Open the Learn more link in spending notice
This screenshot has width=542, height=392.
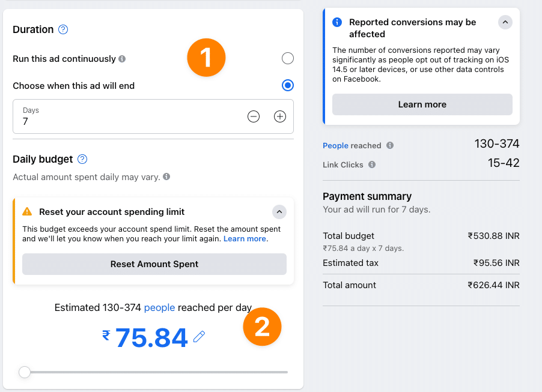pos(245,239)
